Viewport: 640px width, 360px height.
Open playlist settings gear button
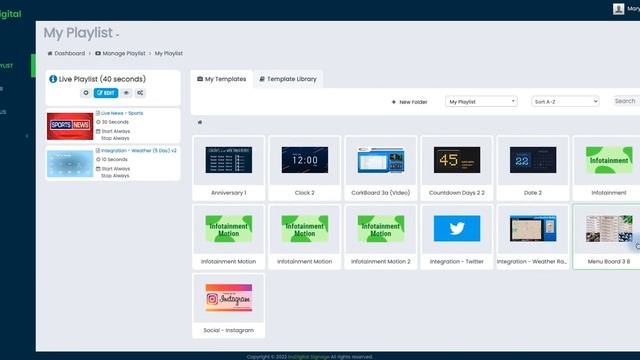[x=86, y=93]
